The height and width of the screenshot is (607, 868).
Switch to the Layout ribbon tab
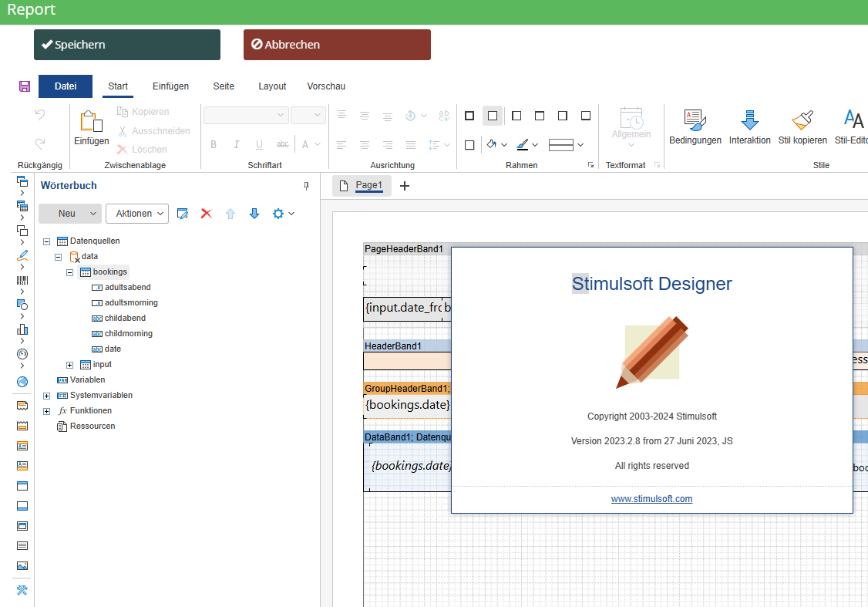272,86
